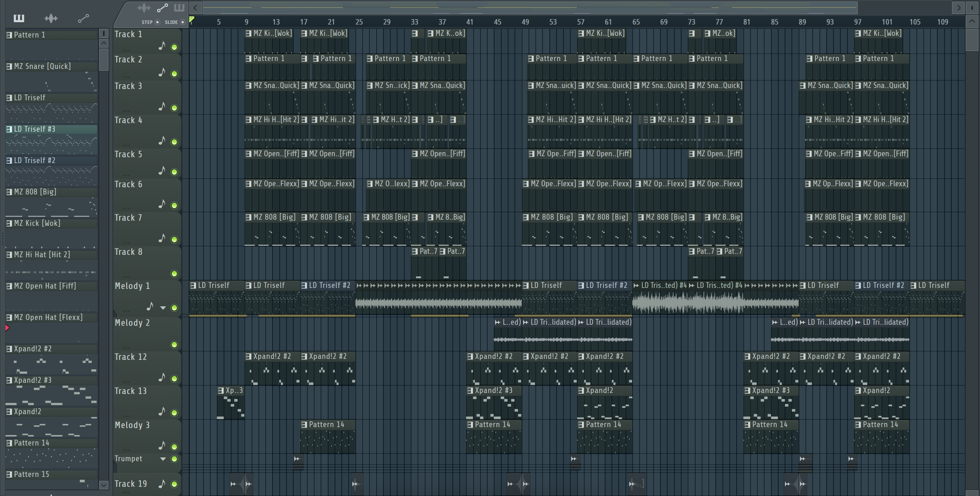The width and height of the screenshot is (980, 496).
Task: Mute Track 8 with its green light
Action: point(174,274)
